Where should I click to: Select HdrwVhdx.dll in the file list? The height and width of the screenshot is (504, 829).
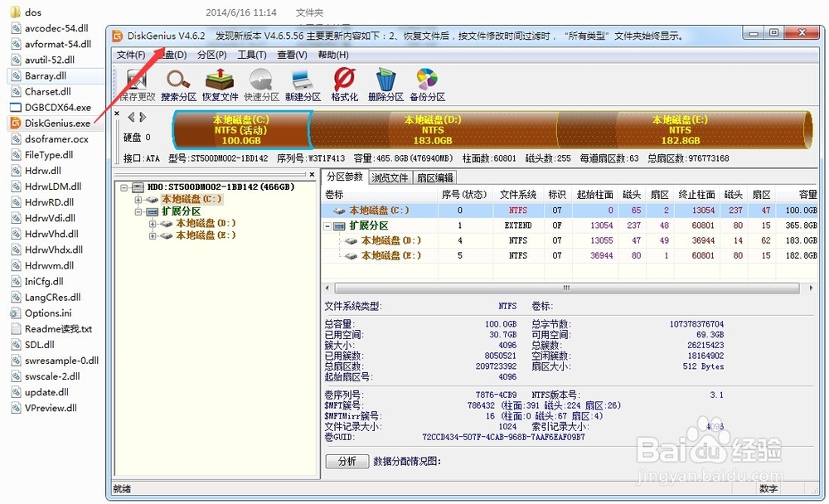pos(53,250)
